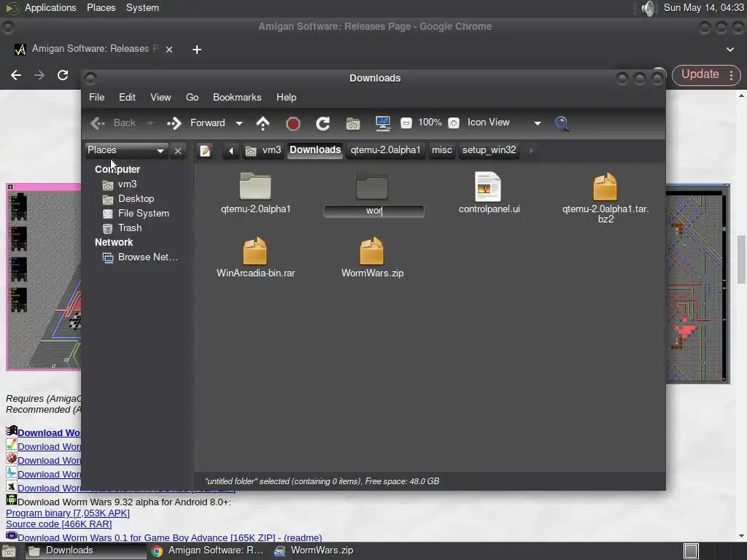Select WormWars.zip archive icon
Image resolution: width=747 pixels, height=560 pixels.
371,251
